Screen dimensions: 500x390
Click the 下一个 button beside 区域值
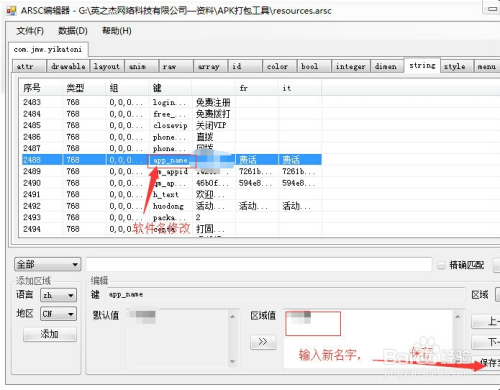(x=486, y=342)
